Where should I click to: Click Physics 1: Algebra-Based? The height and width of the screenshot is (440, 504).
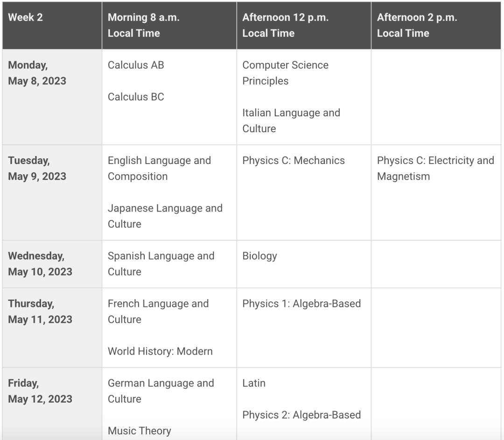pos(301,304)
